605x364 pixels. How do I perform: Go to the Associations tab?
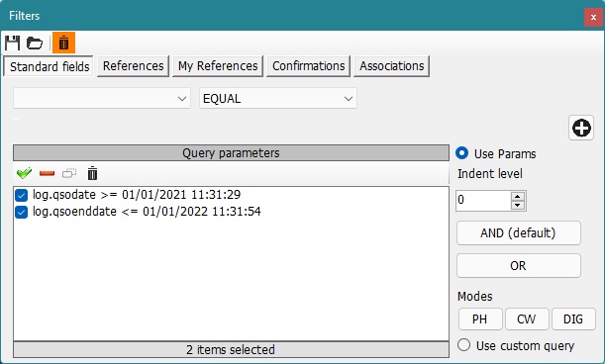(392, 66)
